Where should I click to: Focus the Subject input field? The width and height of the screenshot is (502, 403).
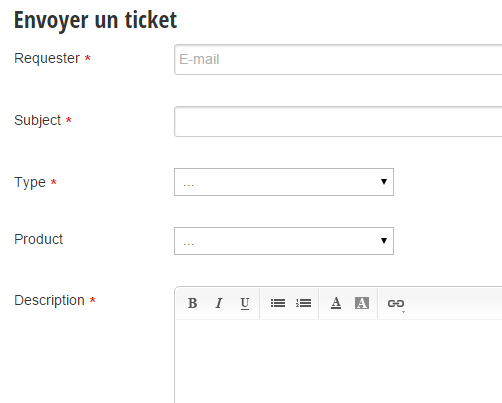click(338, 121)
